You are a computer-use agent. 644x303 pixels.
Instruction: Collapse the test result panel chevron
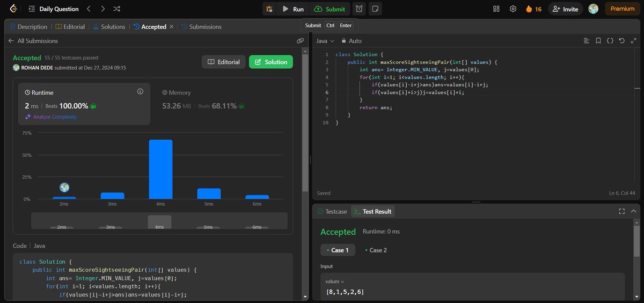634,212
